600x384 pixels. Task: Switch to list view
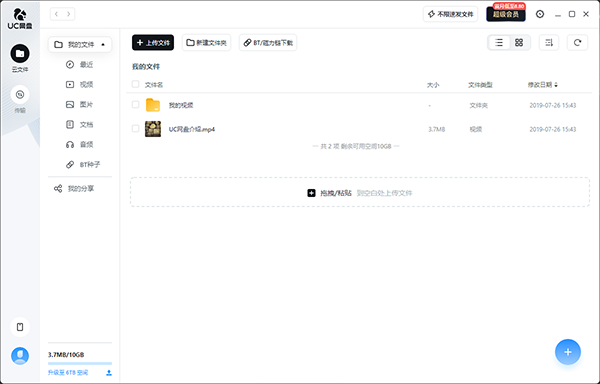point(499,42)
